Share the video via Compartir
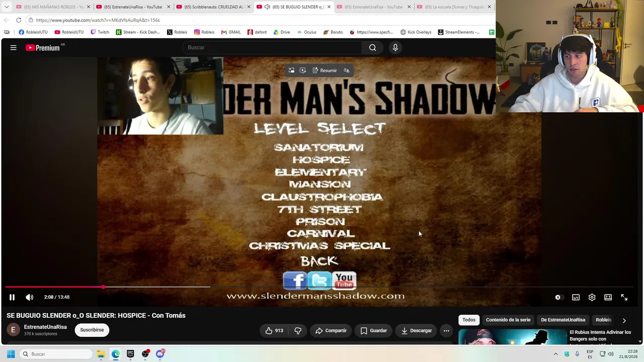 click(x=331, y=330)
